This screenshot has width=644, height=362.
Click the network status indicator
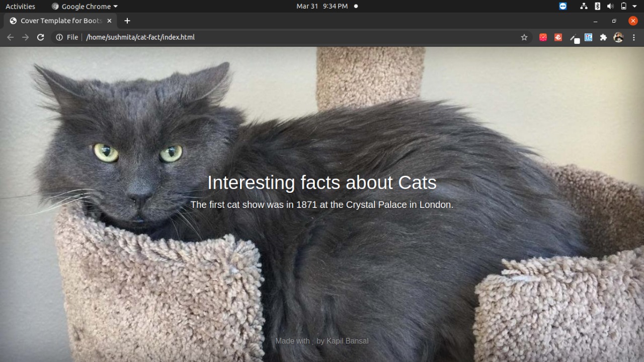(x=583, y=6)
